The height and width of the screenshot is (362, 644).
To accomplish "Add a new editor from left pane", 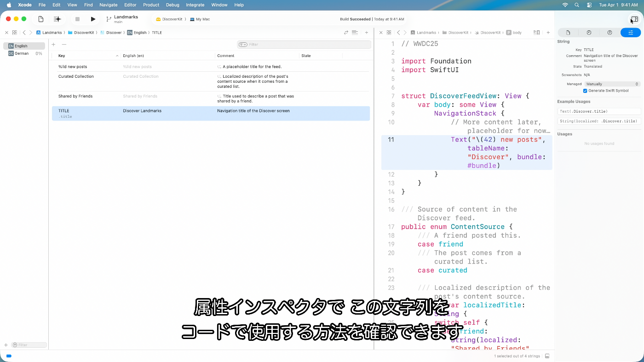I will [x=367, y=33].
